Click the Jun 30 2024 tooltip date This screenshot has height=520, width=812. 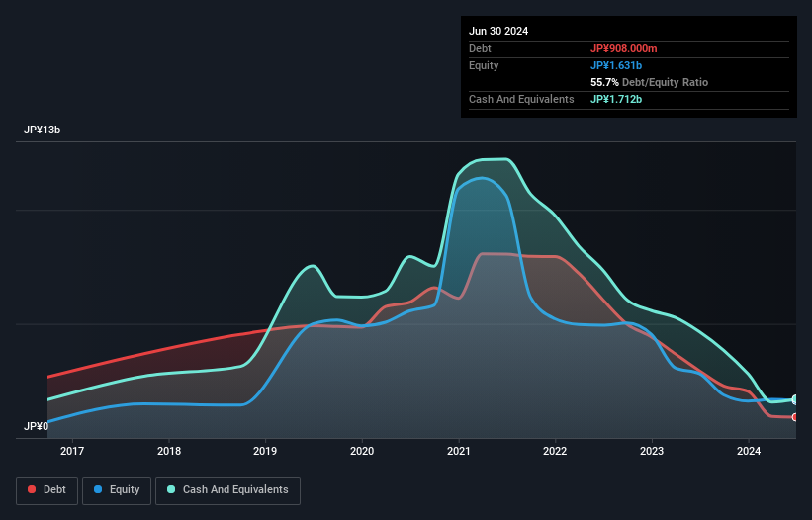[x=498, y=31]
